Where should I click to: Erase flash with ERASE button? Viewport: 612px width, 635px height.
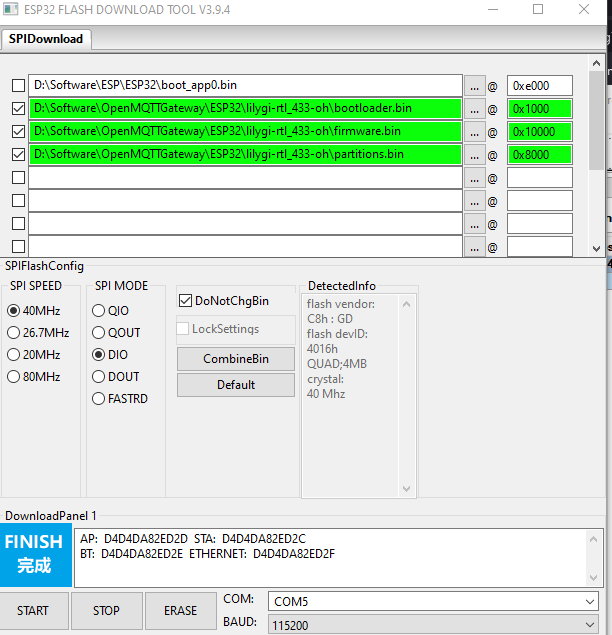[181, 611]
